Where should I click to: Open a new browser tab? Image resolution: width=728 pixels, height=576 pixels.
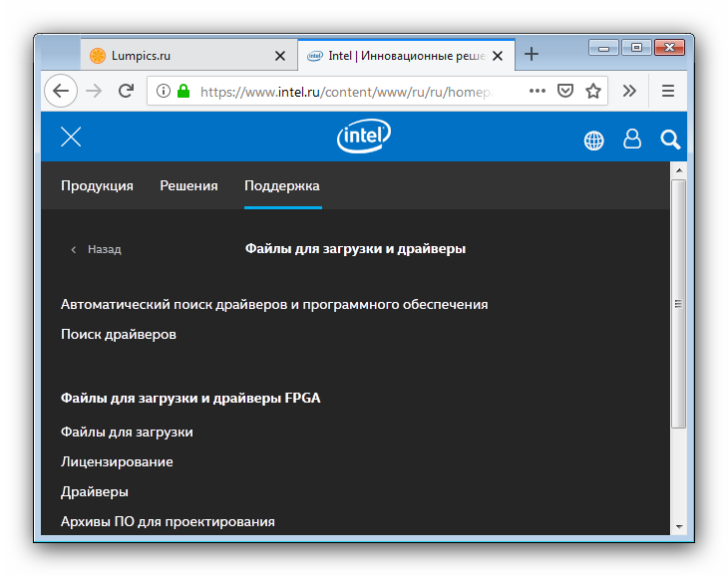pos(532,54)
